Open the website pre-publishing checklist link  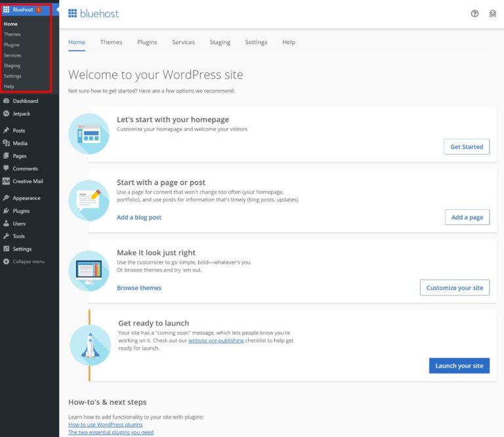tap(216, 341)
